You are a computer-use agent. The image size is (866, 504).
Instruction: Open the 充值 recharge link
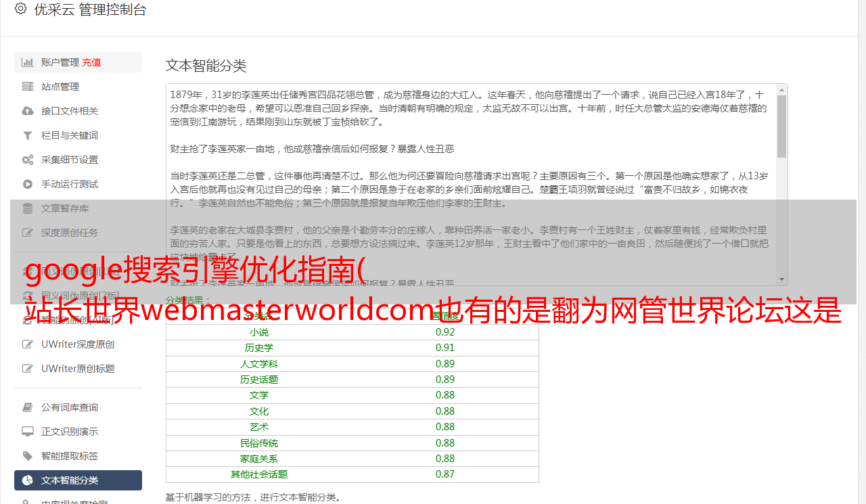[x=91, y=62]
